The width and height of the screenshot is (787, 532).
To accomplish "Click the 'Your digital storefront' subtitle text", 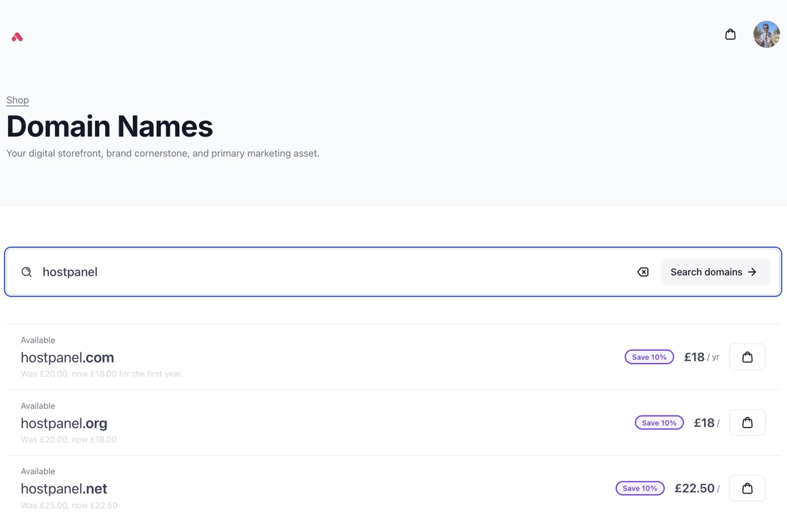I will (x=163, y=153).
